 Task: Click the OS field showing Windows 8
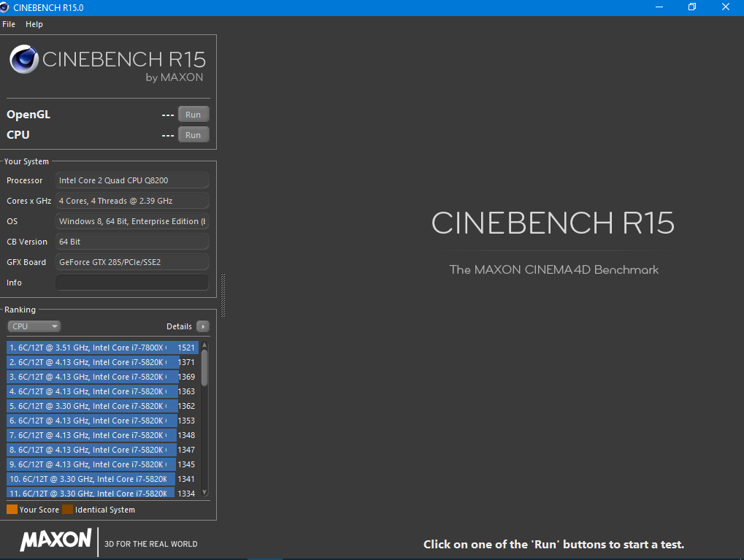[x=132, y=221]
